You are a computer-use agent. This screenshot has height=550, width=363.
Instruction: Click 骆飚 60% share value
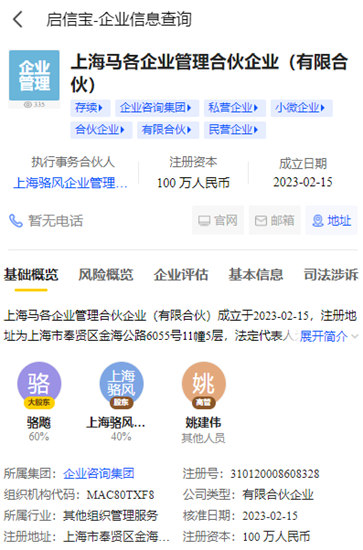coord(39,437)
